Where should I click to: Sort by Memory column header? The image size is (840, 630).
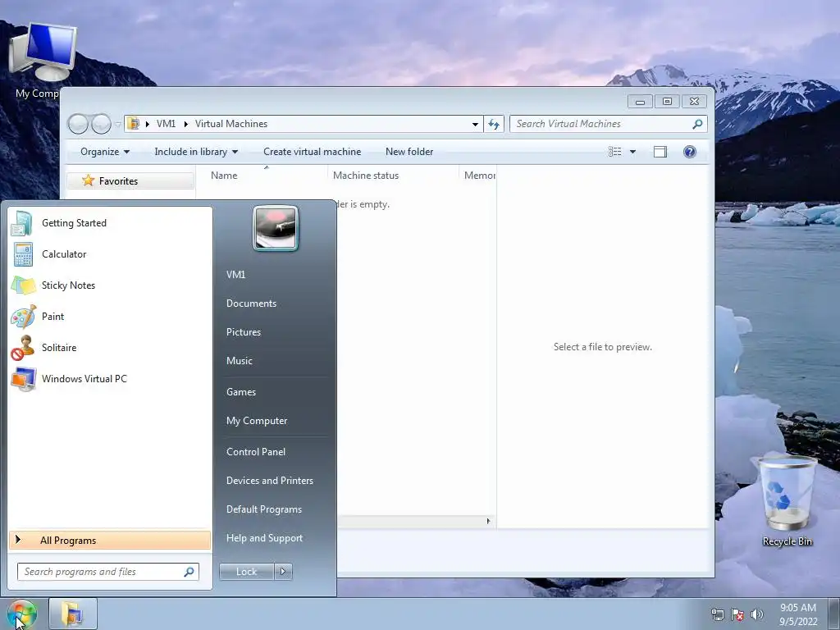click(479, 176)
